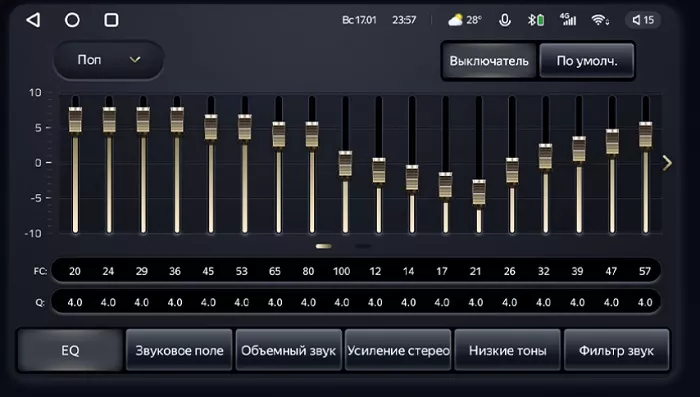Viewport: 700px width, 397px height.
Task: Tap the volume speaker icon showing 15
Action: coord(643,20)
